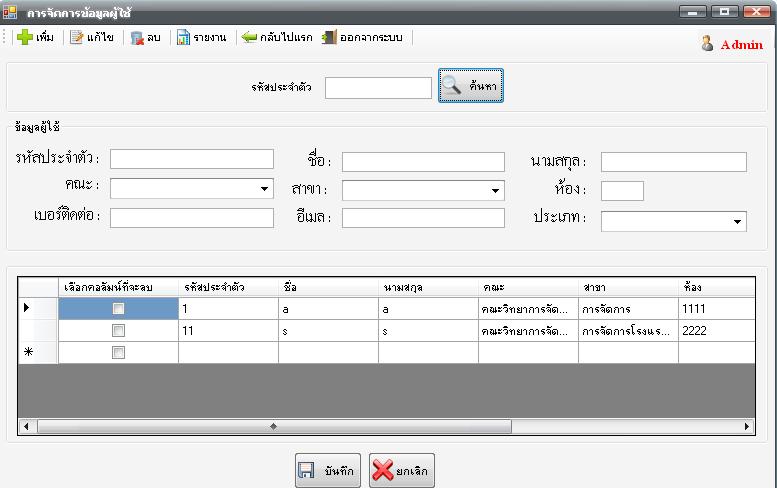Click the คณะ column header in grid

(529, 287)
